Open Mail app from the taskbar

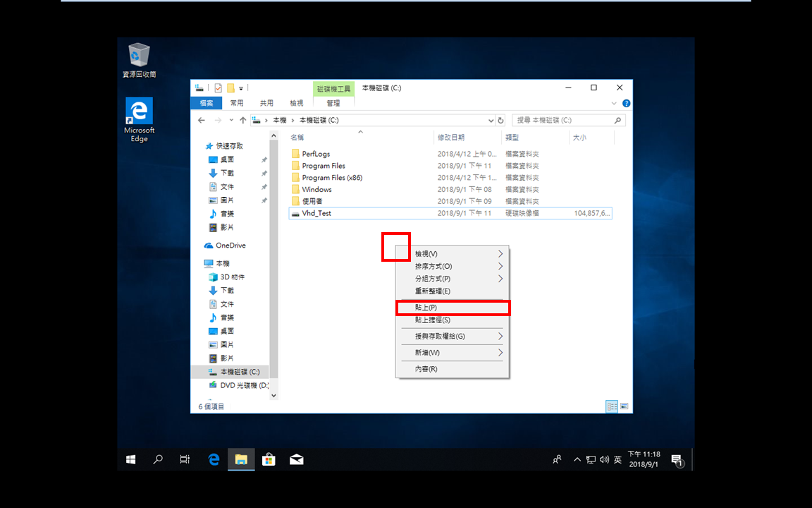tap(297, 459)
